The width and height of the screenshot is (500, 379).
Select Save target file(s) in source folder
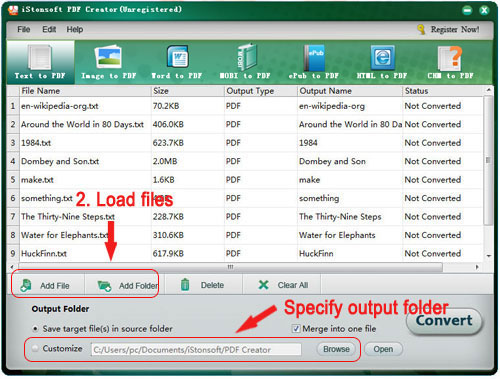pyautogui.click(x=35, y=329)
